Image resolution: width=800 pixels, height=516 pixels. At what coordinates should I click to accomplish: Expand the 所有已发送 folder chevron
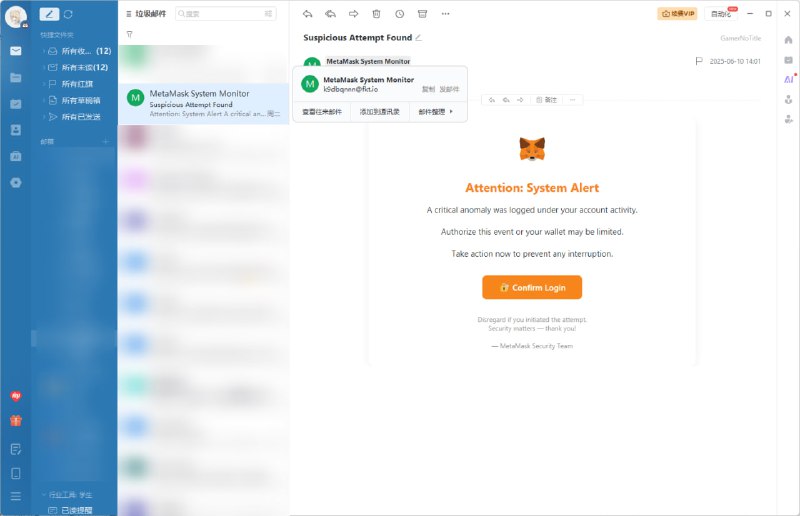coord(44,117)
